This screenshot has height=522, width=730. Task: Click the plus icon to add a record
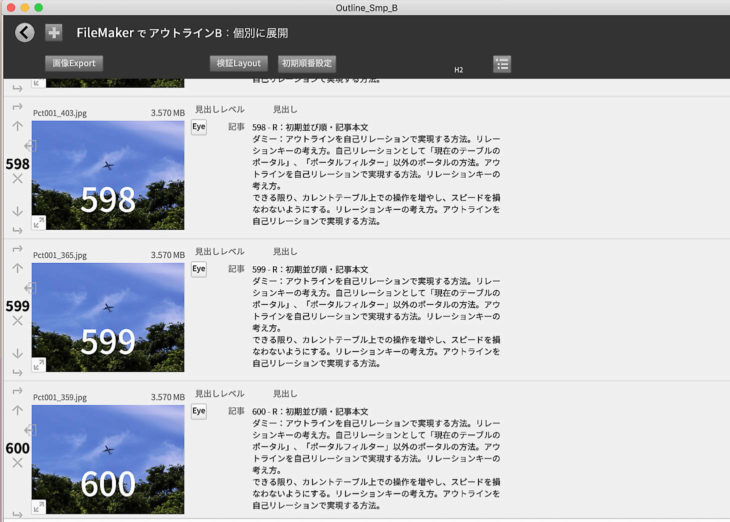pos(53,33)
